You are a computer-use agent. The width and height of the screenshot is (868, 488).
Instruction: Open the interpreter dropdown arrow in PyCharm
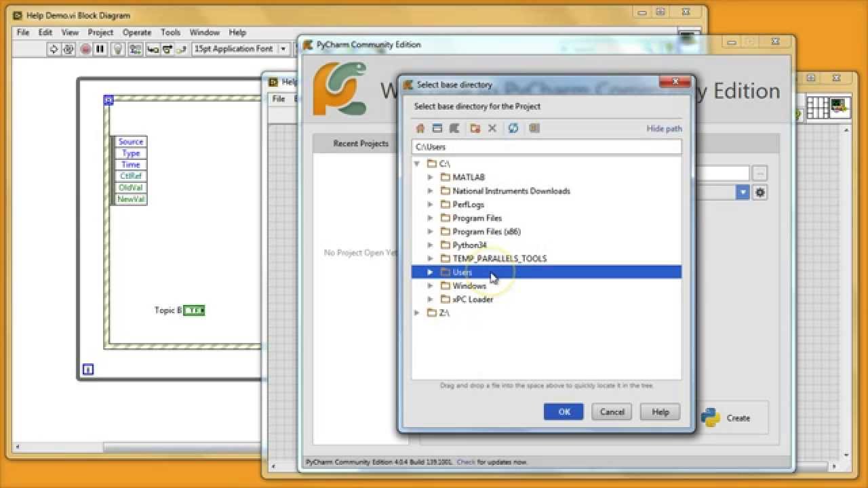pyautogui.click(x=743, y=192)
